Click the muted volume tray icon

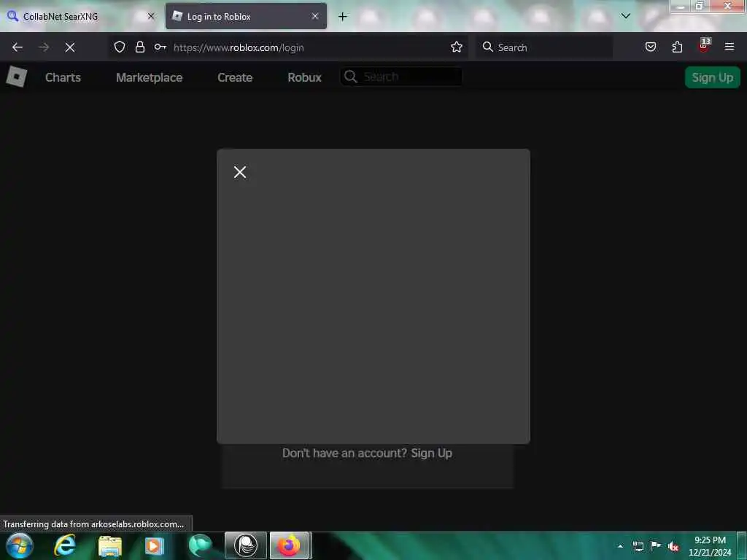[673, 546]
